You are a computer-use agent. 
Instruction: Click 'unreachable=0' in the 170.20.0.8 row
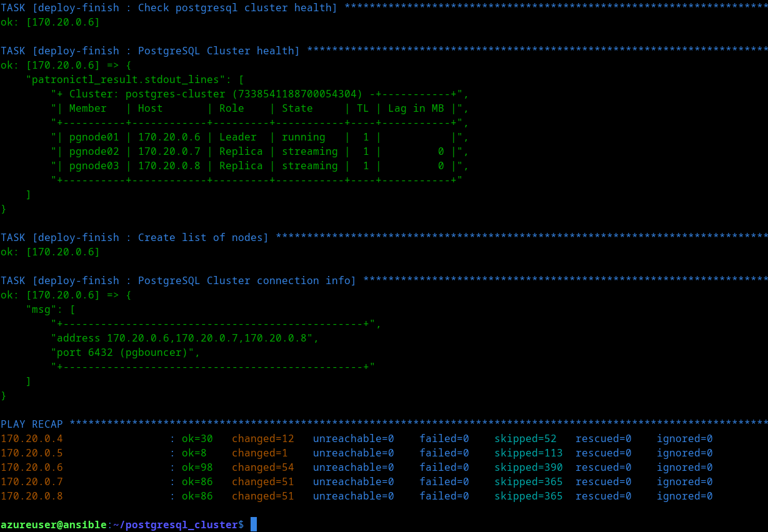tap(354, 496)
